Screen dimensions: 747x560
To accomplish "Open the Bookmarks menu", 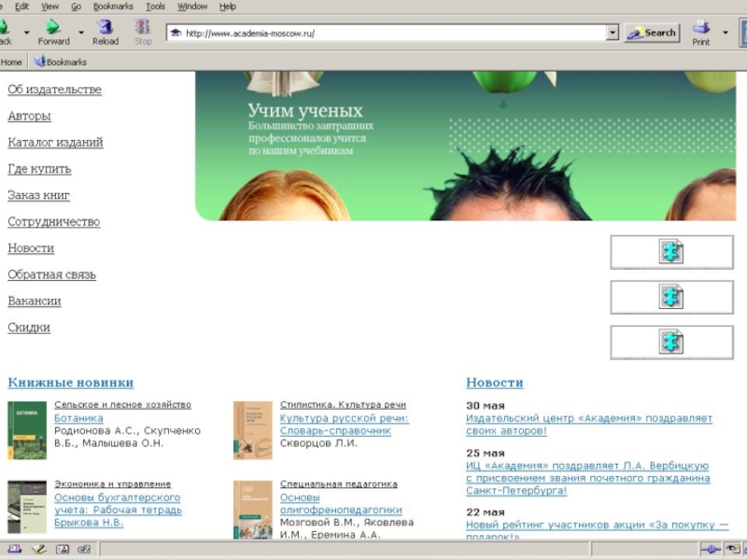I will point(113,7).
